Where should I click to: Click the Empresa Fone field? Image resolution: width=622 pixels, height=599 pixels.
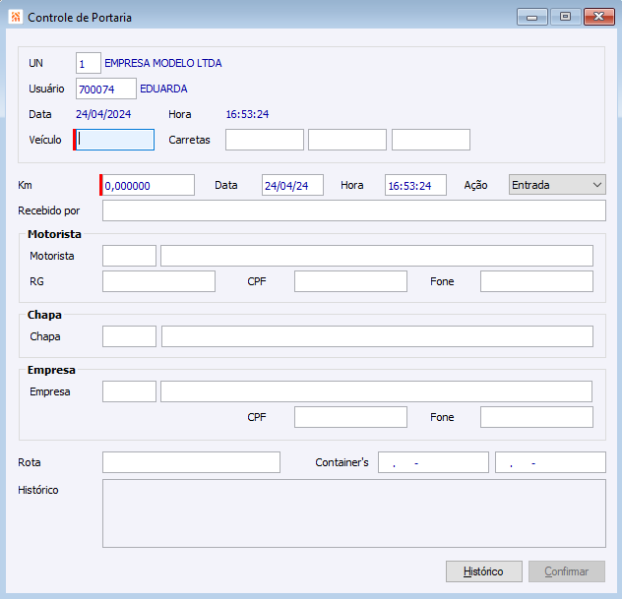click(x=536, y=417)
